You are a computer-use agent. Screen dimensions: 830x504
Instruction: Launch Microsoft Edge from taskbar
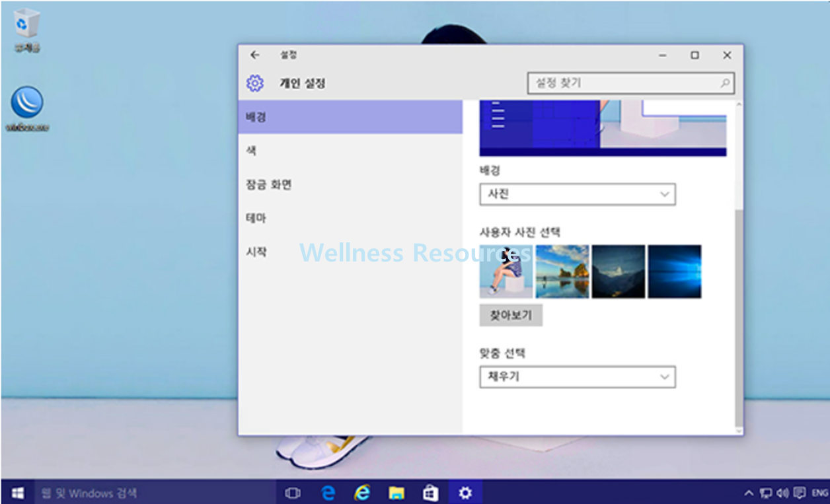[328, 493]
